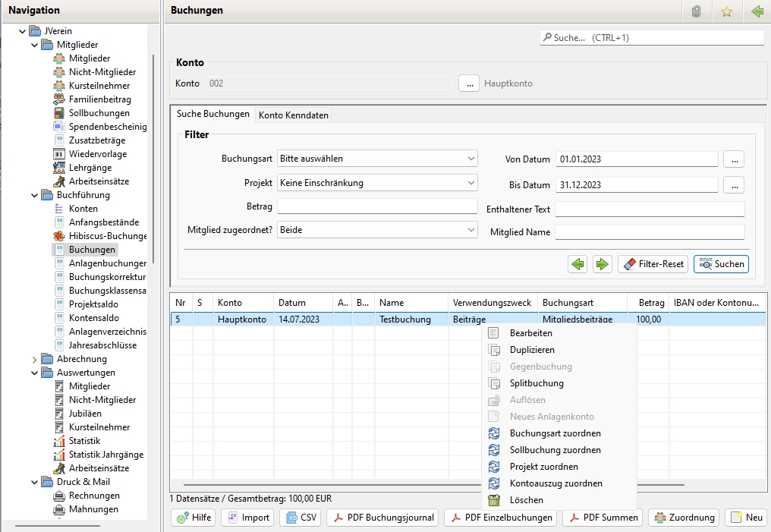Click the green back arrow in header
The image size is (771, 532).
[x=757, y=11]
